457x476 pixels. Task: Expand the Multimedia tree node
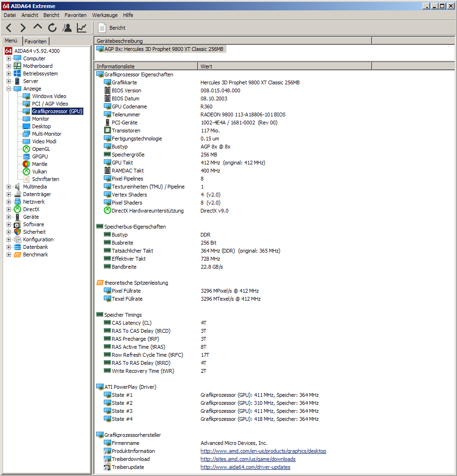point(8,187)
